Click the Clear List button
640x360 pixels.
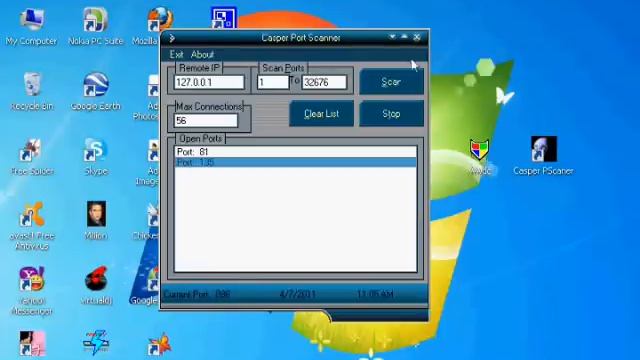[321, 114]
